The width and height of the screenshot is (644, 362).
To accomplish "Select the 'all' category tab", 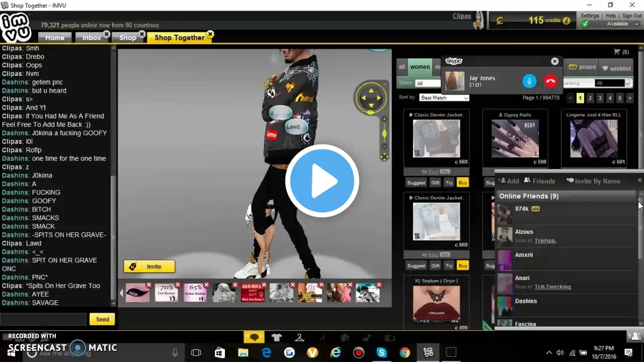I will 402,67.
